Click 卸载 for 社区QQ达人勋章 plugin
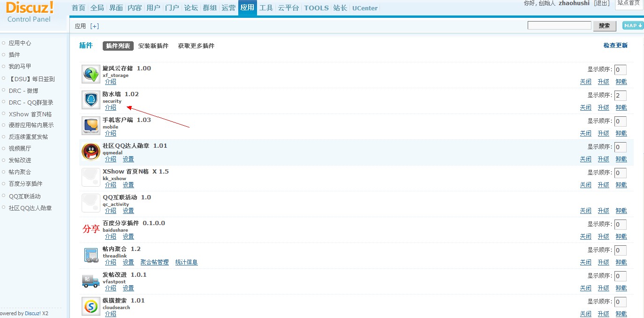Viewport: 644px width, 318px height. tap(621, 159)
